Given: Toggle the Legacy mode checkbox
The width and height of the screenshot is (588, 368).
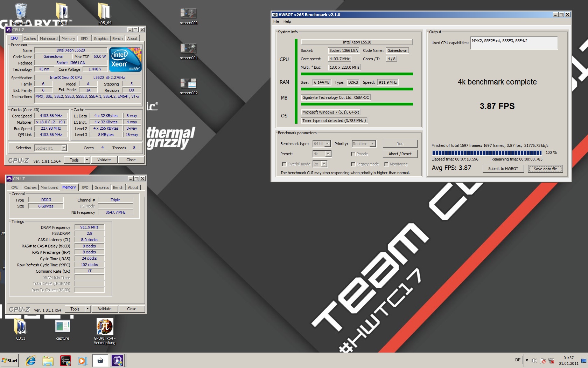Looking at the screenshot, I should tap(353, 164).
